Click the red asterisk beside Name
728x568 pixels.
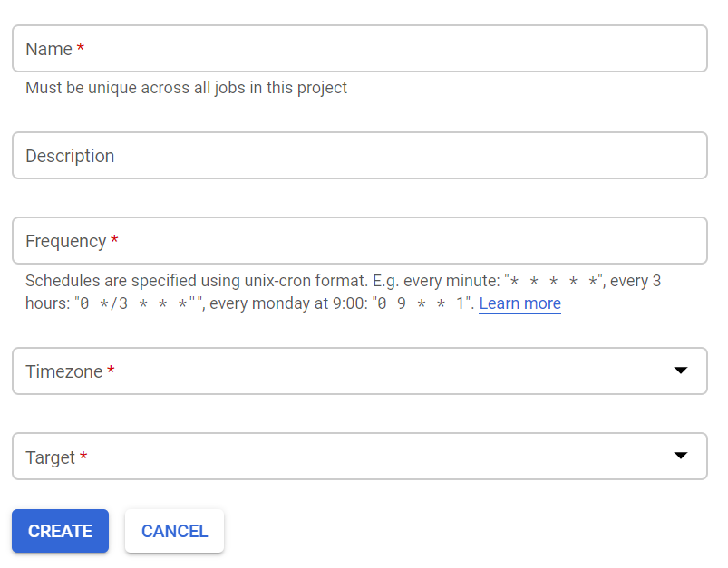point(81,50)
